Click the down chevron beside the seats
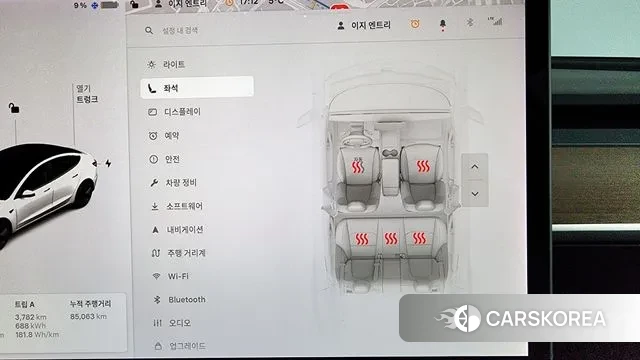Screen dimensions: 640x360 [475, 193]
